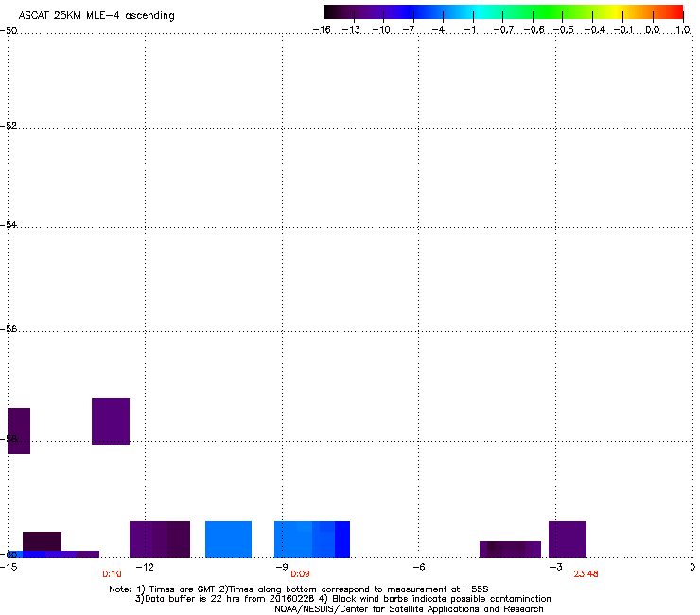Click the -1 label on the color scale

[x=469, y=30]
